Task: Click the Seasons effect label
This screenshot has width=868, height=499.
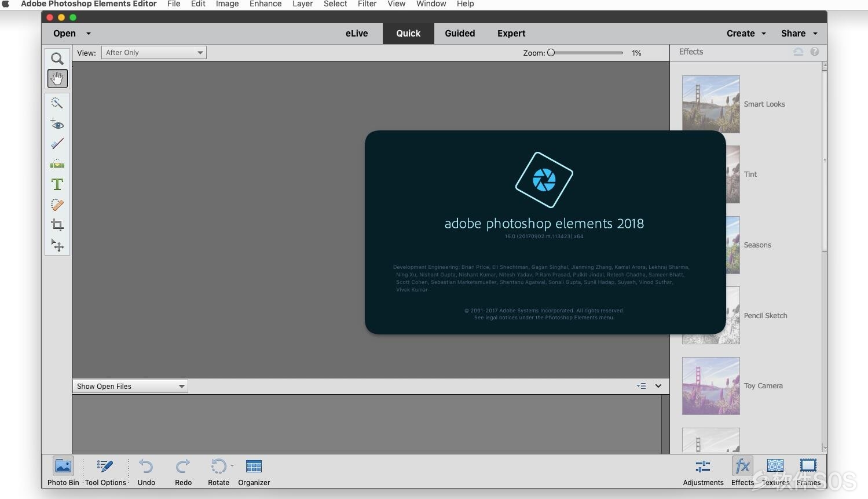Action: point(757,245)
